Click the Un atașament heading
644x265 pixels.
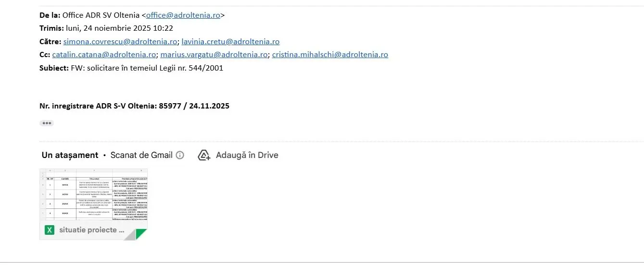[70, 155]
